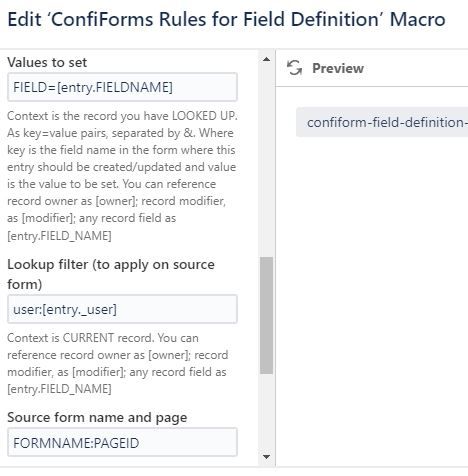Click the scrollbar down arrow in the parameters panel
The width and height of the screenshot is (468, 476).
266,456
